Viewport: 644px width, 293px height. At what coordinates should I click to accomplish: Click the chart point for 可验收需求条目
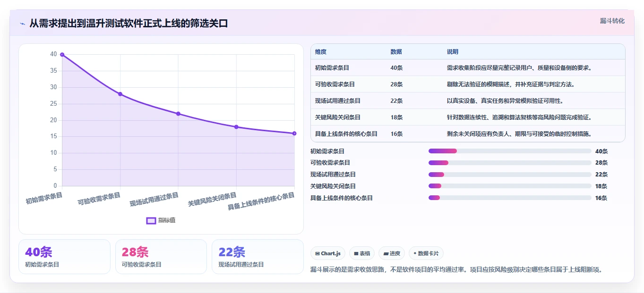[120, 94]
